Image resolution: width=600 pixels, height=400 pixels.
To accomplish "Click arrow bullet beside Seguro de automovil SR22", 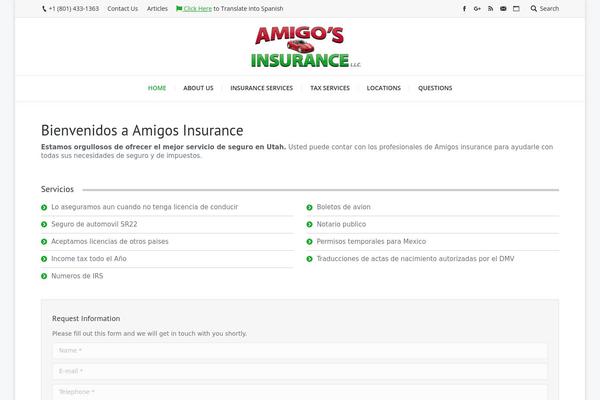I will 44,224.
